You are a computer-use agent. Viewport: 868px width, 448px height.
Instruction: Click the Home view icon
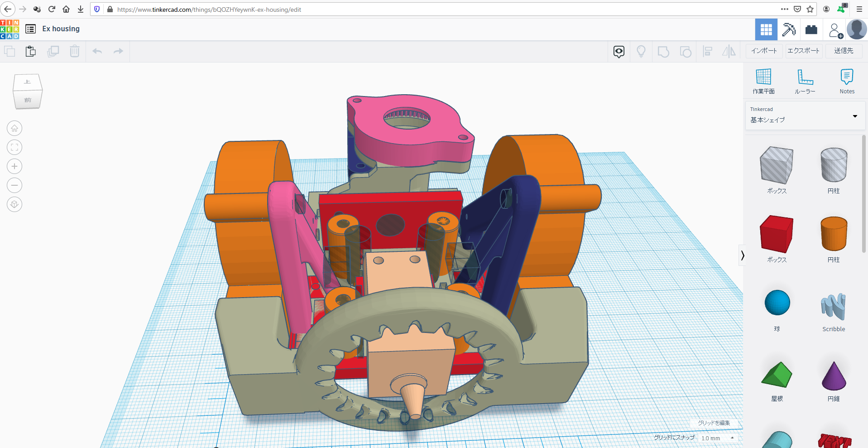tap(14, 129)
